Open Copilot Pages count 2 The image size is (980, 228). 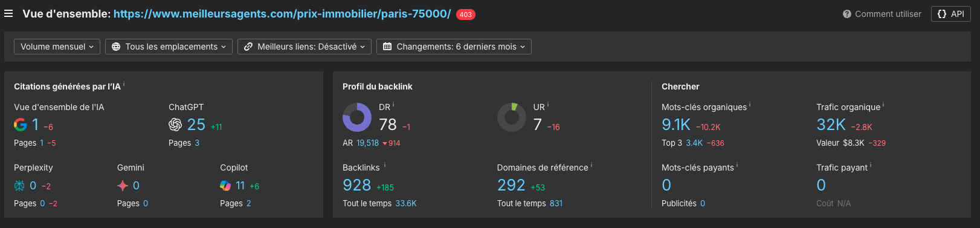[x=248, y=204]
